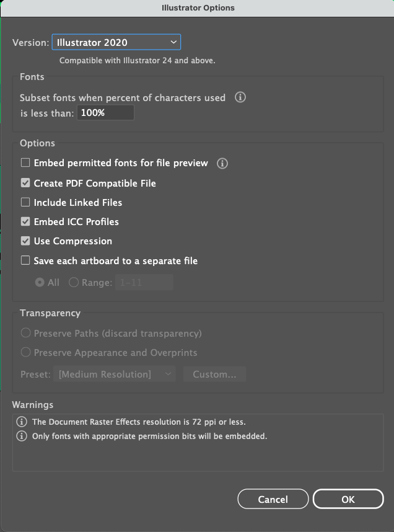Confirm options with OK
The width and height of the screenshot is (394, 532).
[x=348, y=499]
